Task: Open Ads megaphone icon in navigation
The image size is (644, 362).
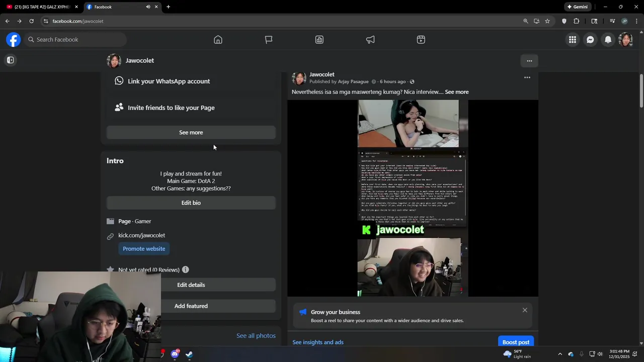Action: (x=370, y=40)
